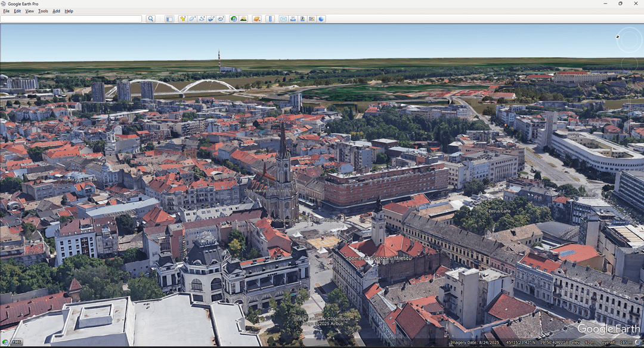Open the Tools menu
This screenshot has height=348, width=644.
tap(43, 11)
